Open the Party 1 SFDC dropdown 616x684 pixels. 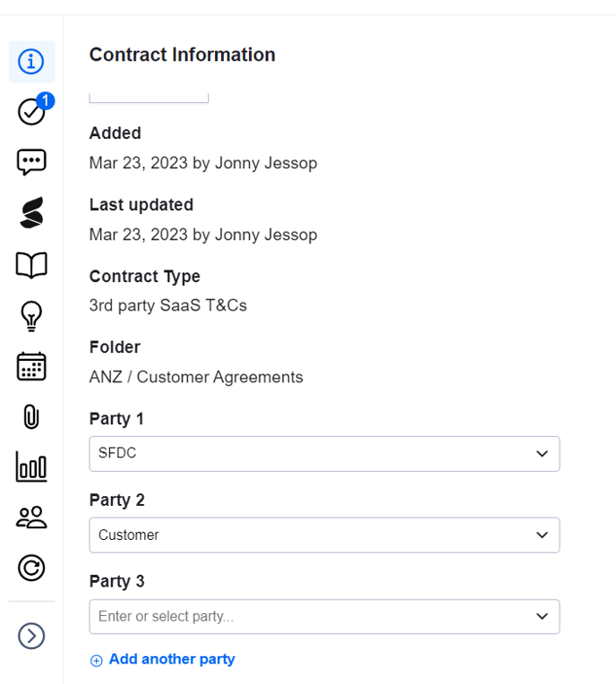pos(324,454)
